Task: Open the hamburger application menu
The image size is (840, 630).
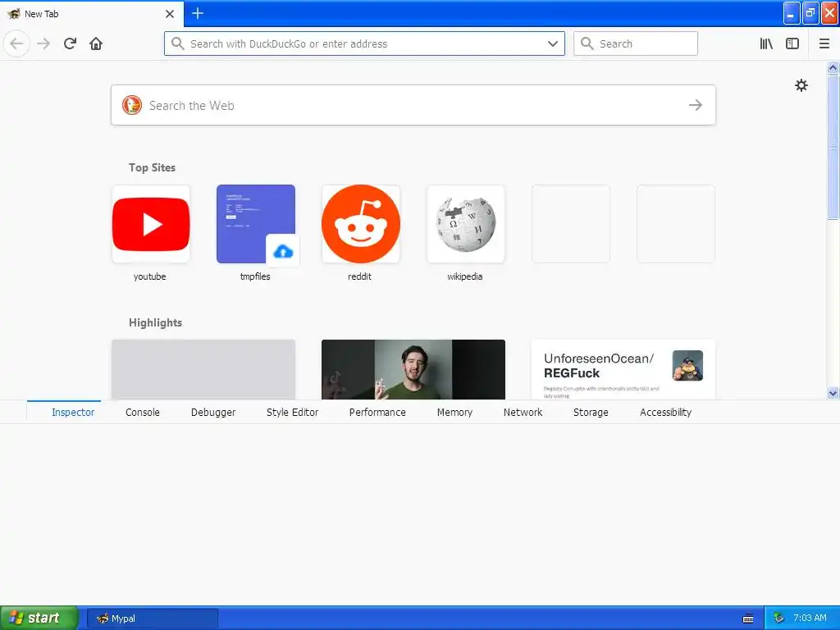Action: point(824,43)
